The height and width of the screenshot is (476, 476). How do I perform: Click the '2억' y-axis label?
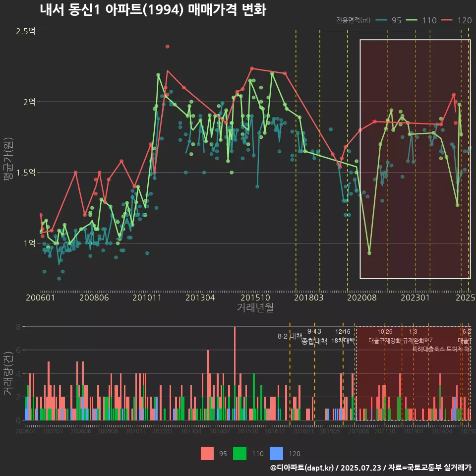[x=29, y=102]
